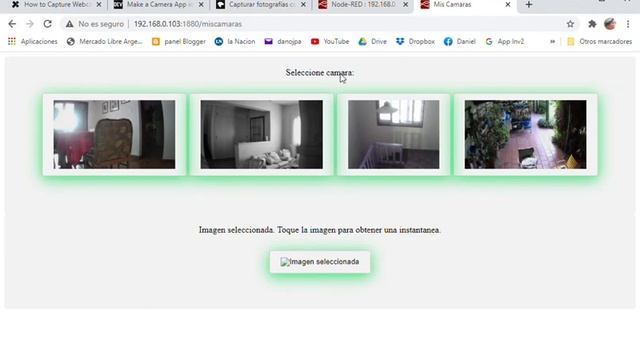640x360 pixels.
Task: Select the camera showing the chair and red table
Action: [114, 134]
